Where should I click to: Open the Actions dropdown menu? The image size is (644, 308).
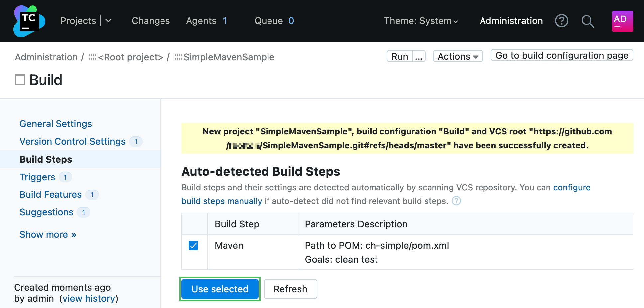[x=458, y=56]
